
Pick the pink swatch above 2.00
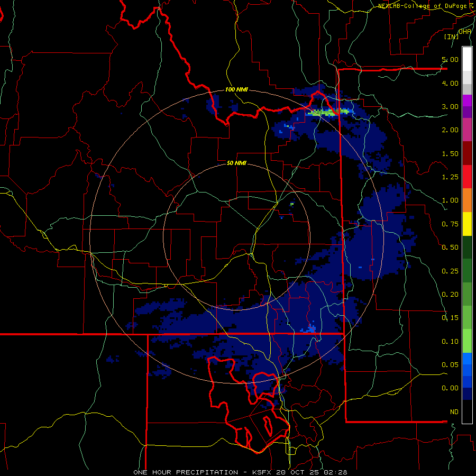[x=467, y=130]
